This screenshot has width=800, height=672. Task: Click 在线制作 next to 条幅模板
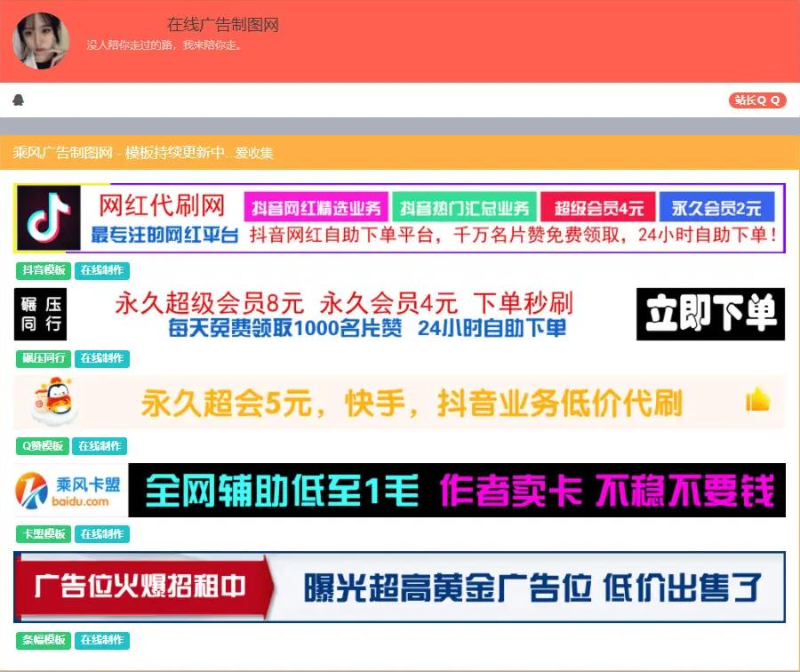[102, 640]
